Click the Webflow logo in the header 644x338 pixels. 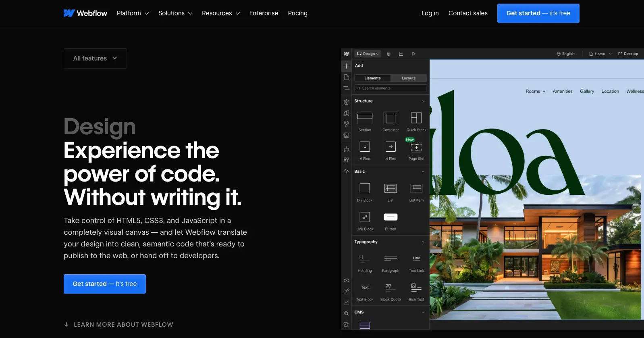tap(85, 13)
